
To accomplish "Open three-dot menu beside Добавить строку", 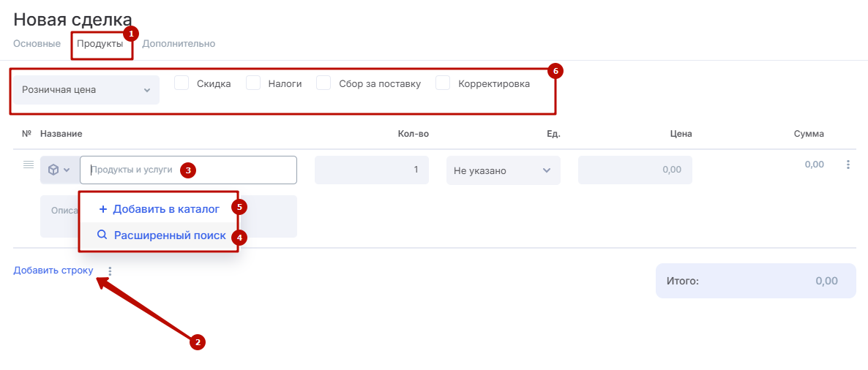I will (x=110, y=271).
